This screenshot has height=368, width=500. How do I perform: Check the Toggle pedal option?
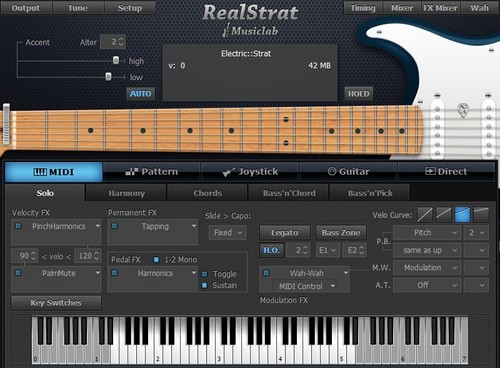(205, 274)
